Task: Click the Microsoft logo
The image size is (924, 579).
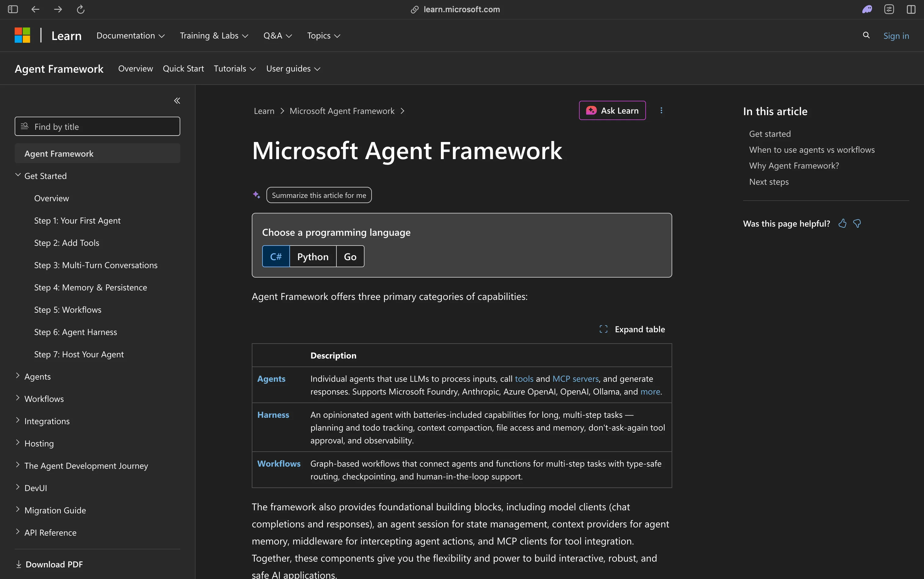Action: pos(22,35)
